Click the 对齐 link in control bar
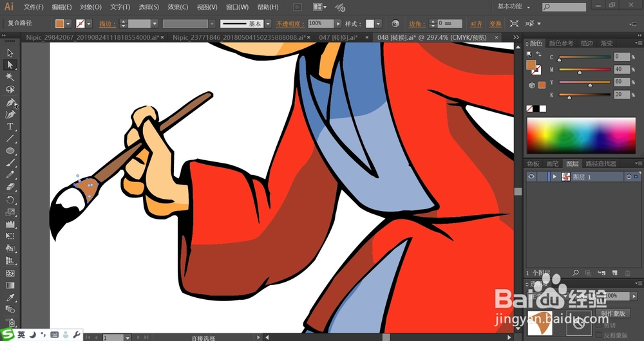The height and width of the screenshot is (341, 644). tap(477, 24)
